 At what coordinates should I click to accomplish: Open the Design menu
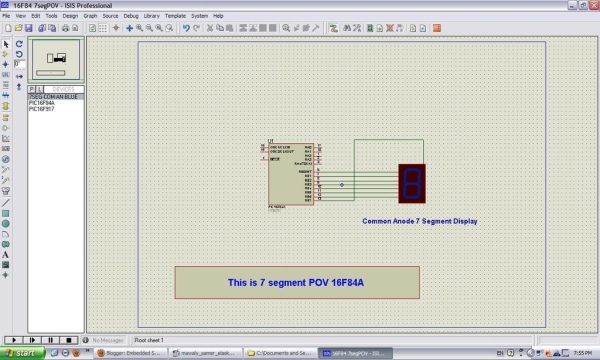pos(70,16)
